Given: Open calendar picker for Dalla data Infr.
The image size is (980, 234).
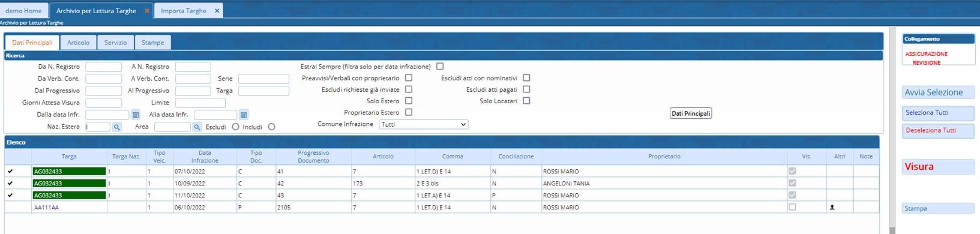Looking at the screenshot, I should coord(136,115).
